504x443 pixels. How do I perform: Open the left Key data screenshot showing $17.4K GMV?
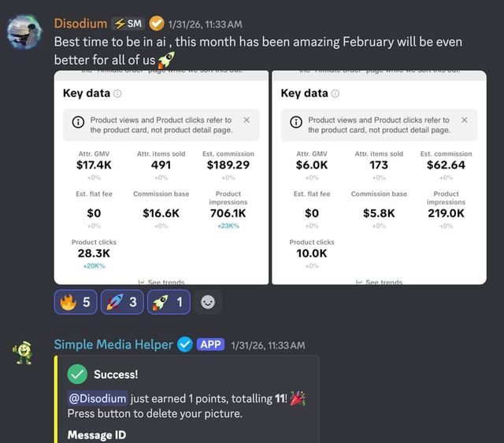click(x=161, y=177)
